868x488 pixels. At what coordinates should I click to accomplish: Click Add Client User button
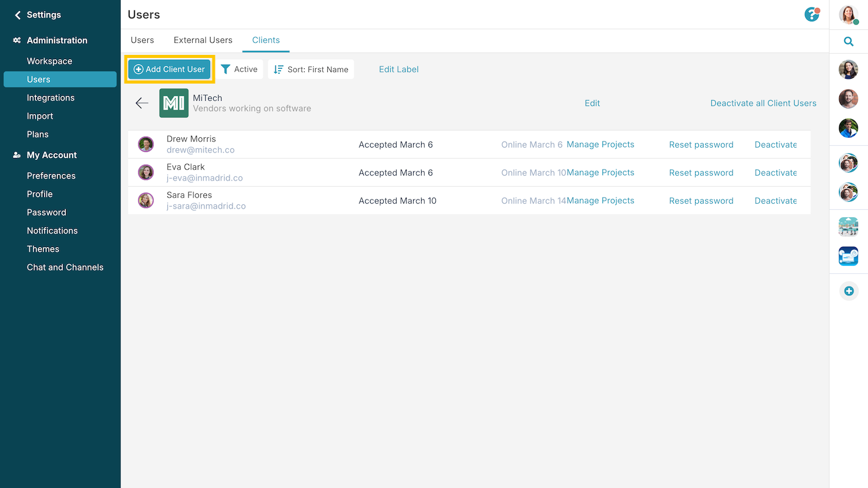click(170, 70)
